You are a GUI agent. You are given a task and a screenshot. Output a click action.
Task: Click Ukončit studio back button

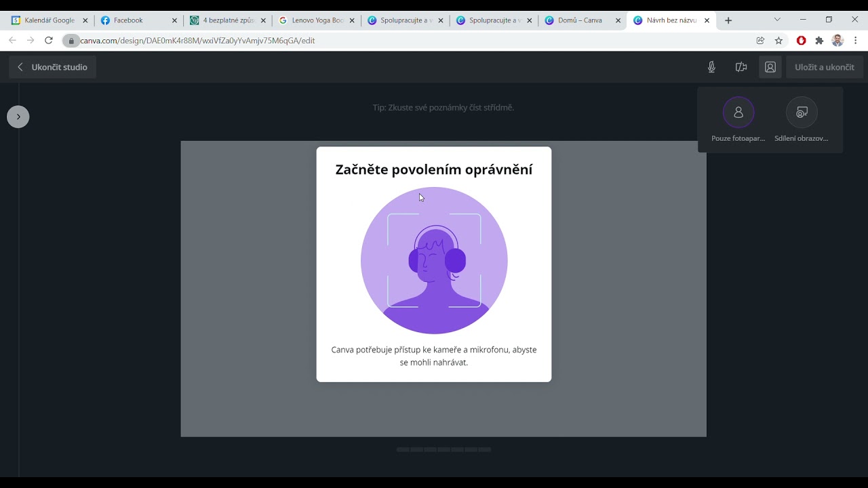click(x=53, y=67)
